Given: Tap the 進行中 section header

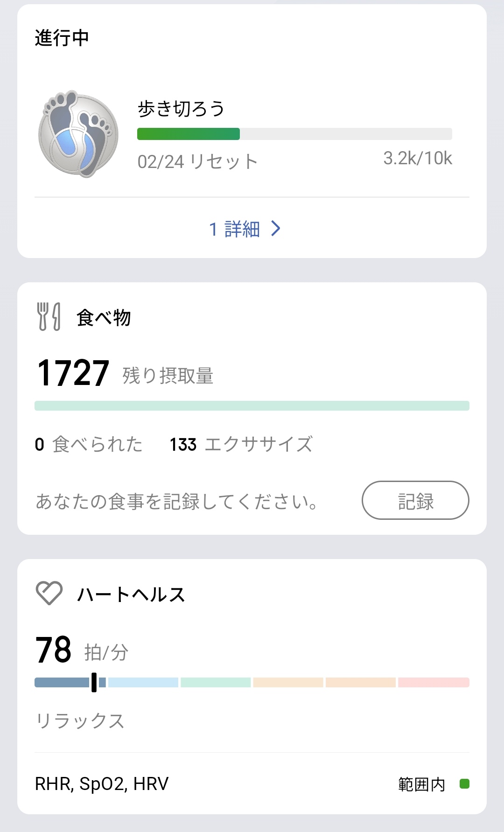Looking at the screenshot, I should tap(62, 38).
